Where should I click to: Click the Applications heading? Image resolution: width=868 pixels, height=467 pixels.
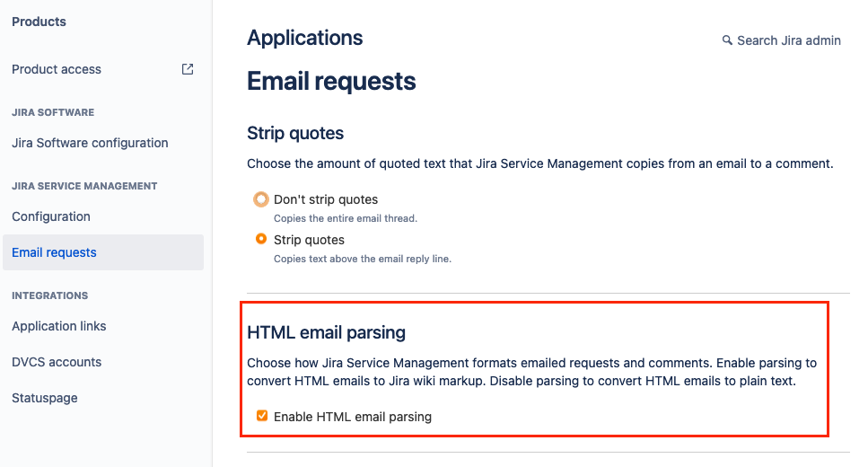[305, 38]
